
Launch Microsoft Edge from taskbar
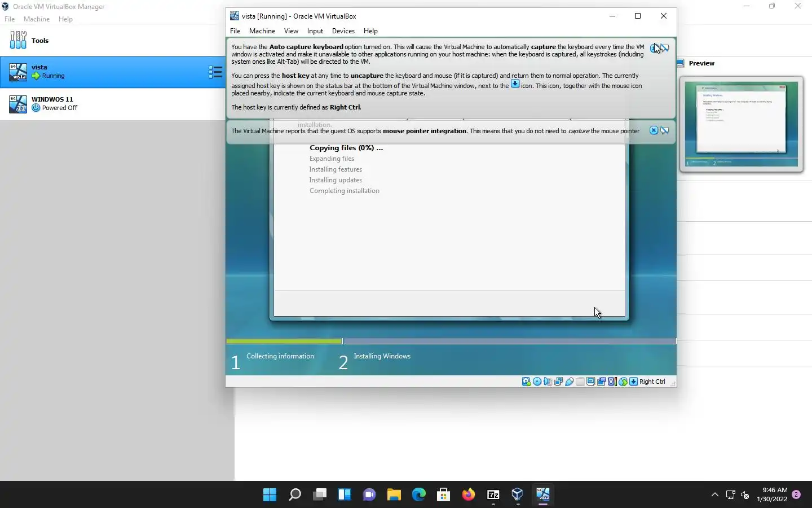pyautogui.click(x=419, y=495)
